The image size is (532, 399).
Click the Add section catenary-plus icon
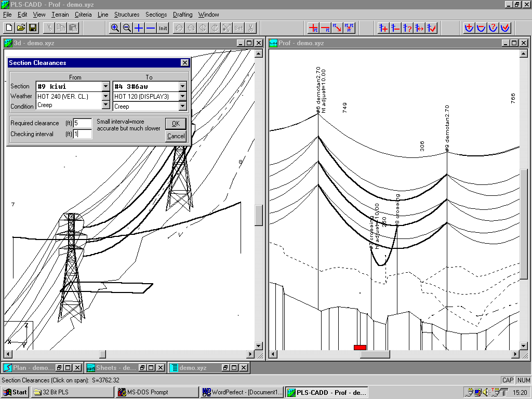(x=469, y=28)
